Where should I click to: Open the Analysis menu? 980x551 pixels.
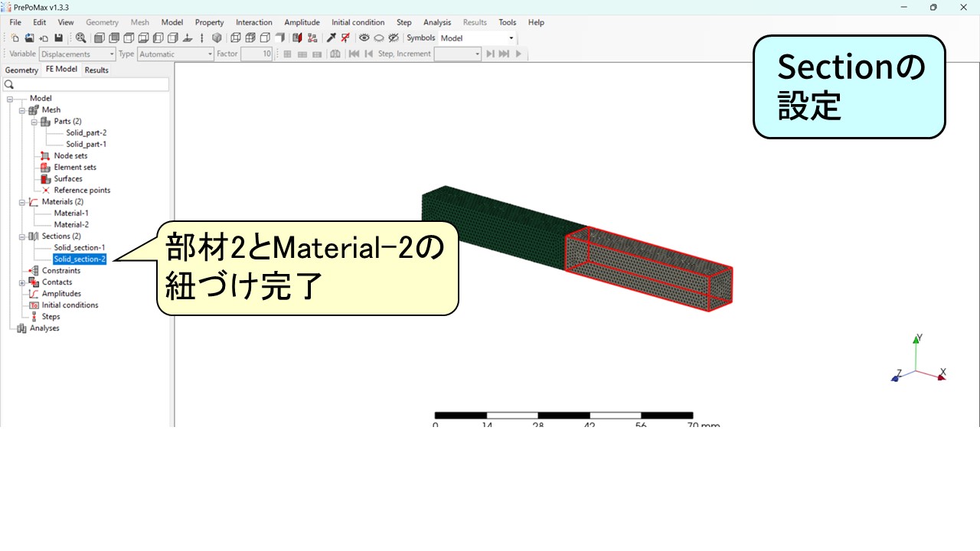click(437, 22)
